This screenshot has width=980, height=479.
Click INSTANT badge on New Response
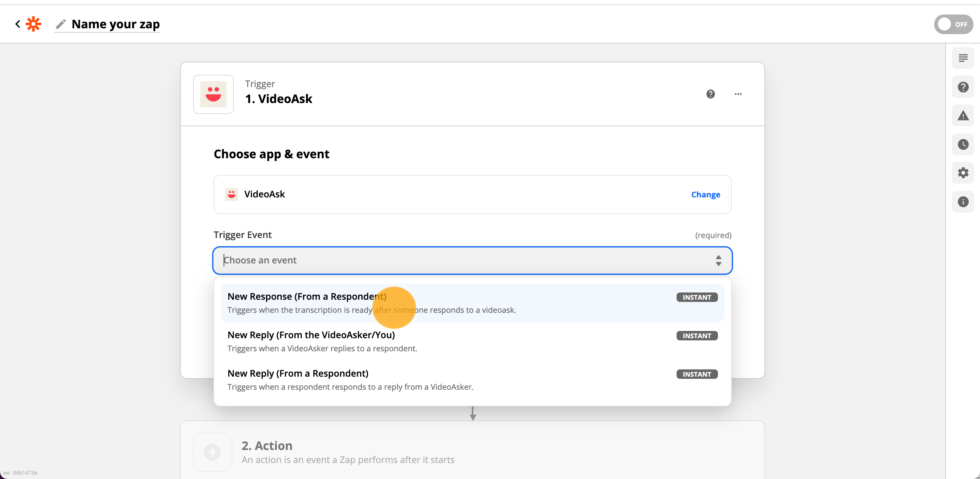697,297
